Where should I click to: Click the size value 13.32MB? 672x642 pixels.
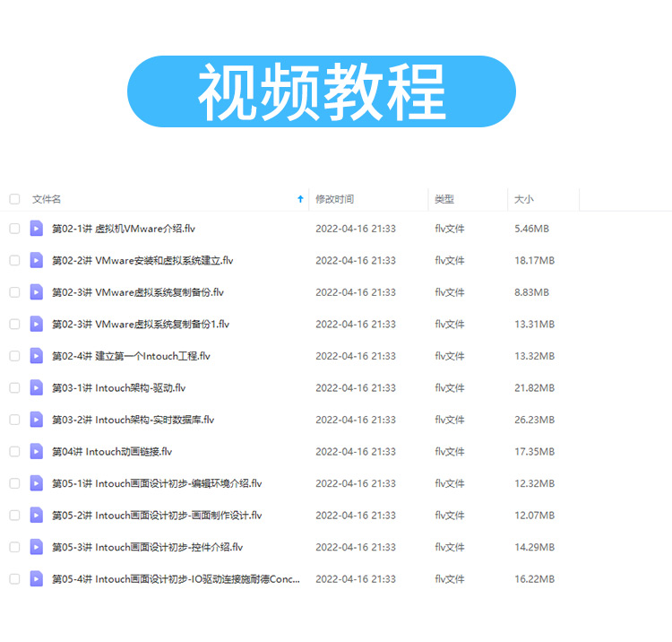tap(534, 356)
